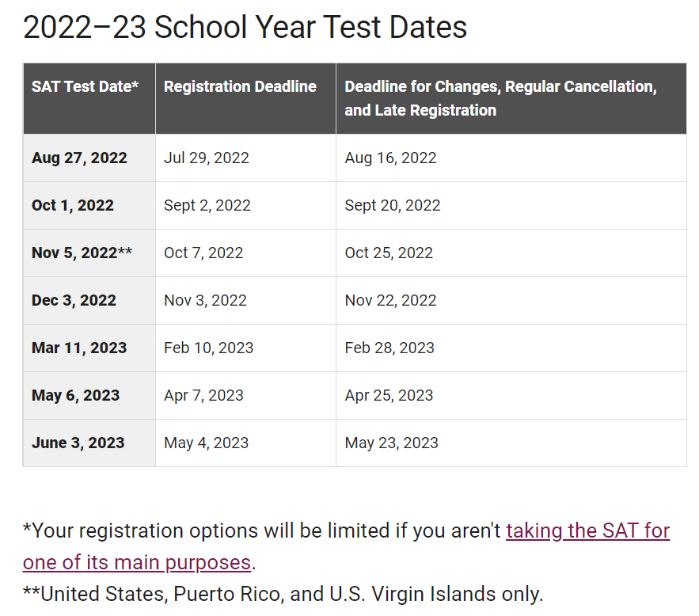Click the 'May 23, 2023' late registration date
The width and height of the screenshot is (699, 616).
[391, 443]
